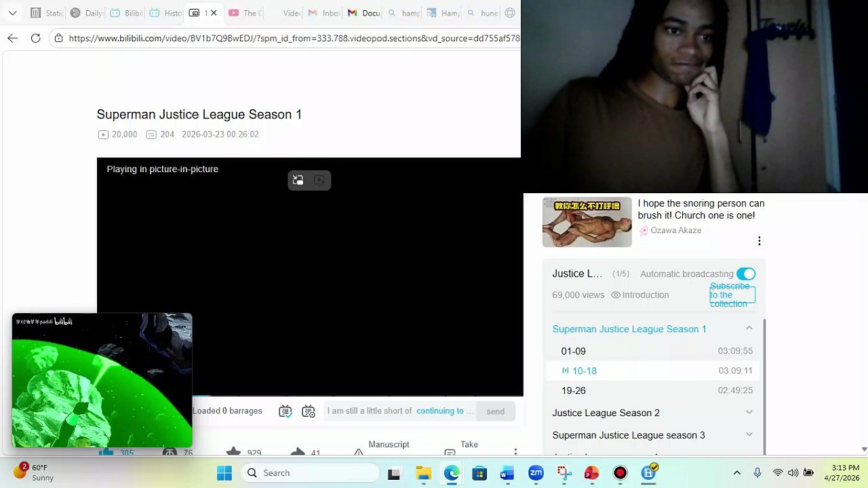Go back using the browser back arrow
The width and height of the screenshot is (868, 488).
point(13,38)
